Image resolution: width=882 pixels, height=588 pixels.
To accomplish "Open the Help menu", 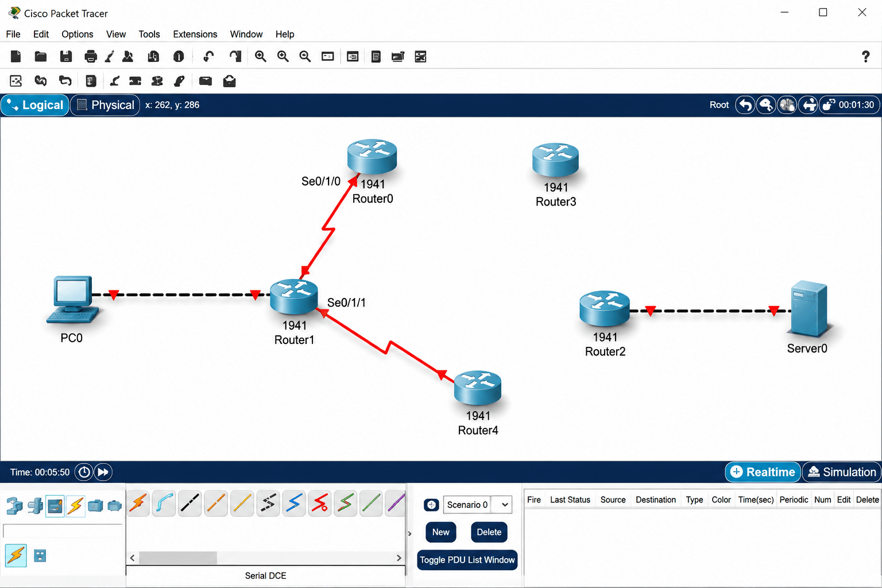I will [285, 34].
